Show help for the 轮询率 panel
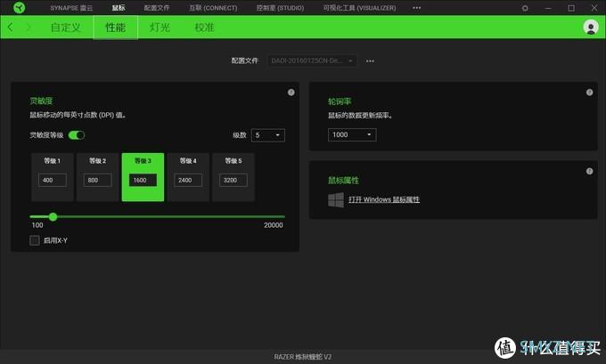This screenshot has width=606, height=364. coord(589,93)
